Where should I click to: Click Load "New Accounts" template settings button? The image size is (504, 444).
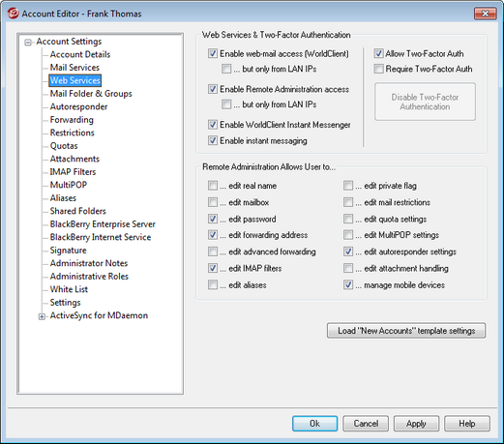pyautogui.click(x=406, y=331)
